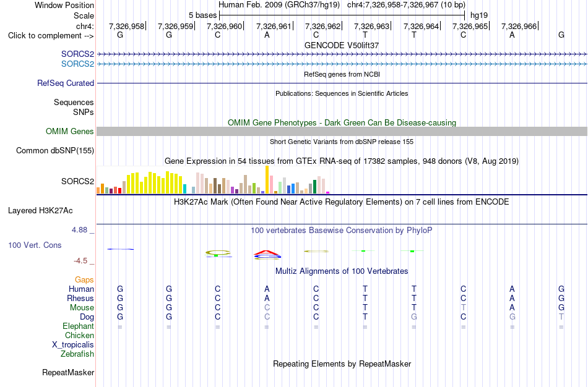The image size is (588, 387).
Task: Click the 4.88 PhyloP upper limit value
Action: [x=79, y=229]
